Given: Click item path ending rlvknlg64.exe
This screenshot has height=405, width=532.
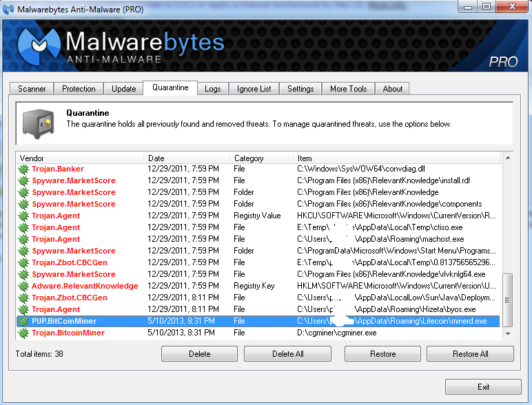Looking at the screenshot, I should tap(391, 274).
